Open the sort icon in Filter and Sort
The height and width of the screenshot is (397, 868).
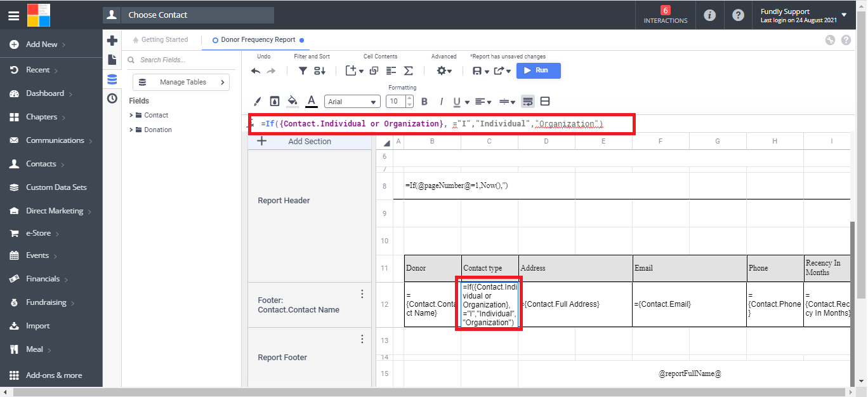coord(320,71)
